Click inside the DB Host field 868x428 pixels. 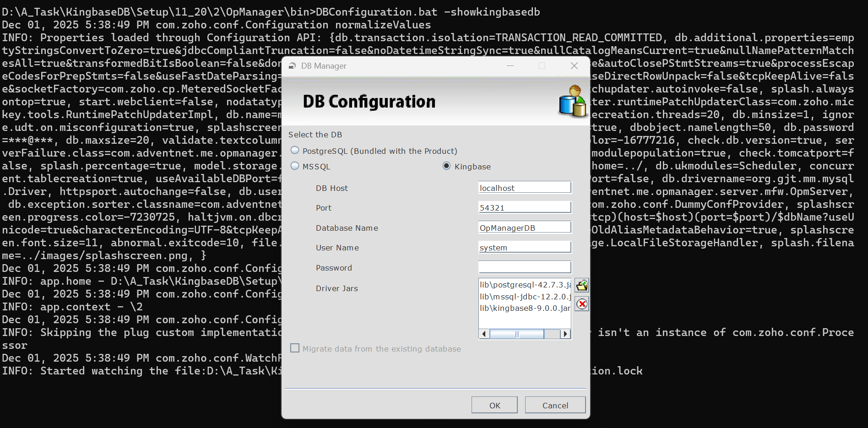click(525, 187)
